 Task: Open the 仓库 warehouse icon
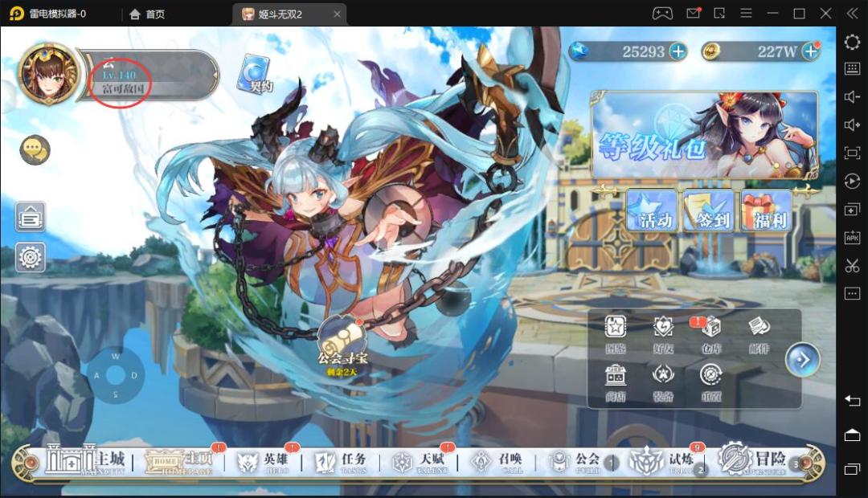710,335
